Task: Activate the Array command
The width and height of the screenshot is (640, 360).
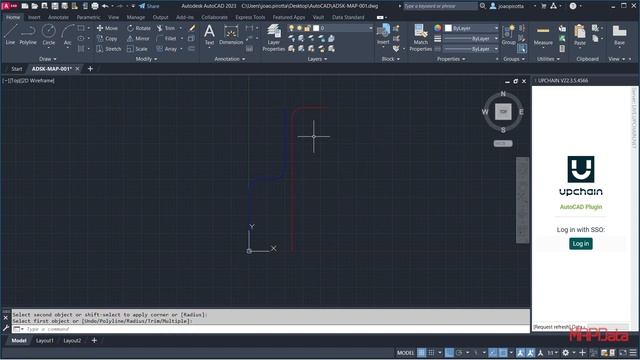Action: (x=167, y=49)
